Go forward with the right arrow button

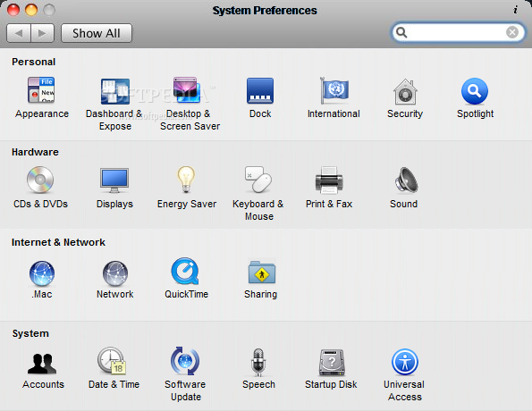coord(42,33)
